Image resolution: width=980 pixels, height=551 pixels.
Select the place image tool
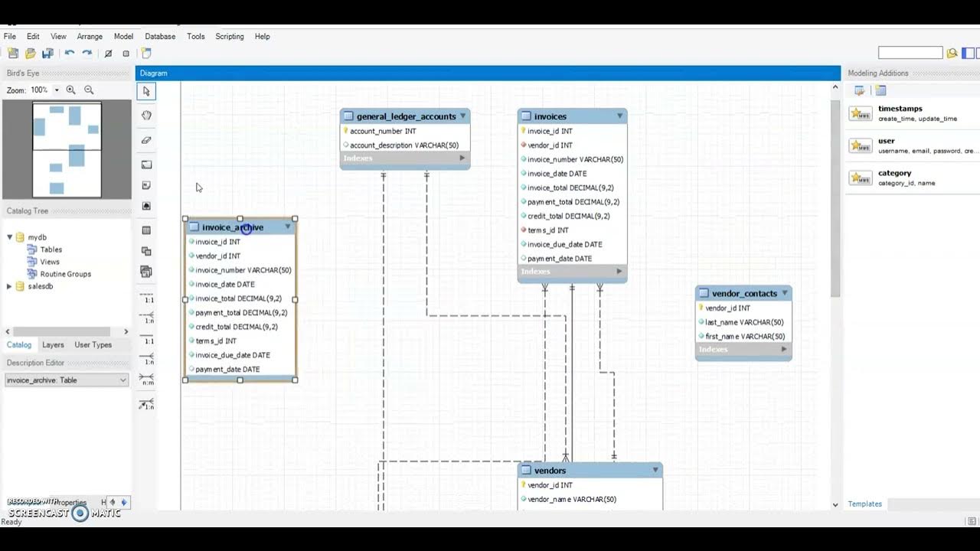pos(146,206)
